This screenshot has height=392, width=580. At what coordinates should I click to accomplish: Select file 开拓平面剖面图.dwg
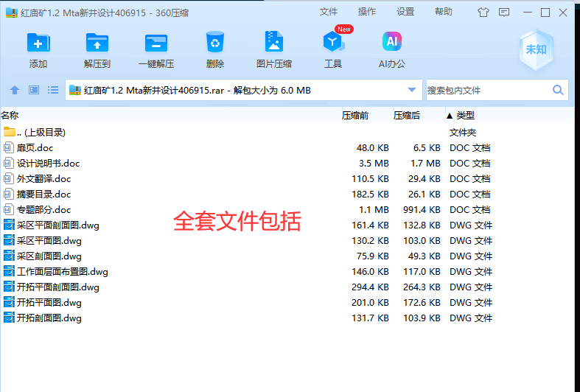58,287
